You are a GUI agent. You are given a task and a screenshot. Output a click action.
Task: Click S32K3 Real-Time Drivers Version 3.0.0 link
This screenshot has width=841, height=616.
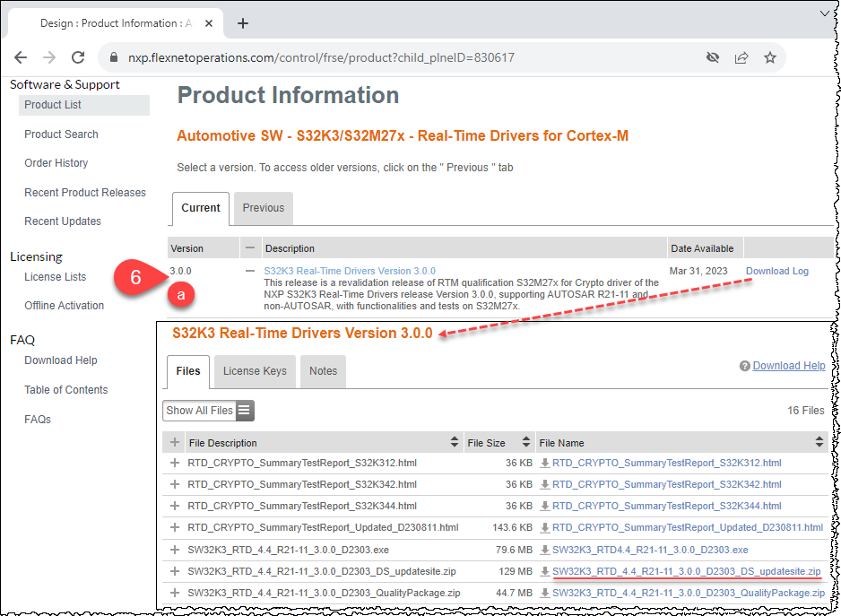[350, 271]
